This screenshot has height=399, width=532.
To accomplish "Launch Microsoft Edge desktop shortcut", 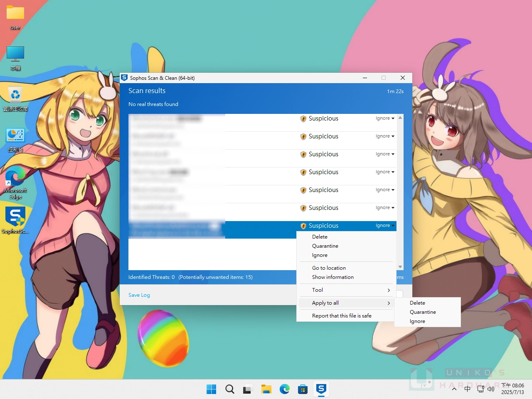I will pyautogui.click(x=15, y=183).
